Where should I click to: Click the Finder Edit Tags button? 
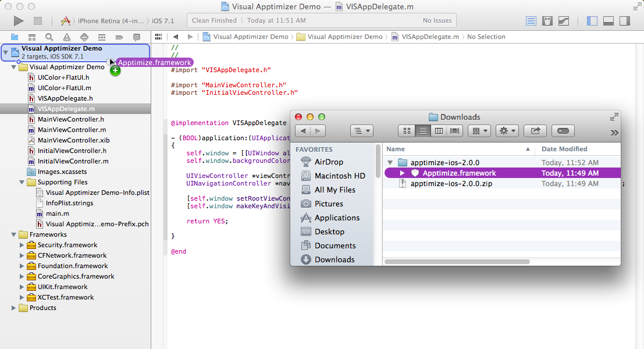pyautogui.click(x=563, y=131)
